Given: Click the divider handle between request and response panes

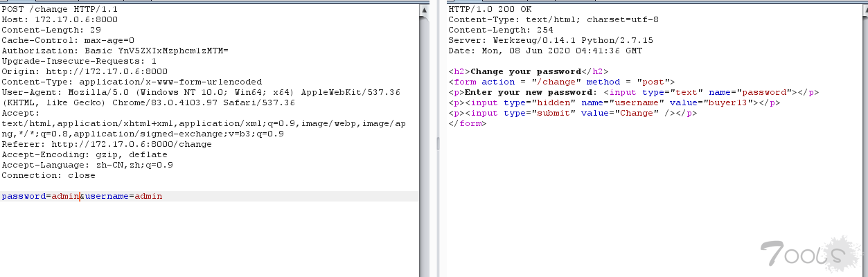Looking at the screenshot, I should point(437,144).
